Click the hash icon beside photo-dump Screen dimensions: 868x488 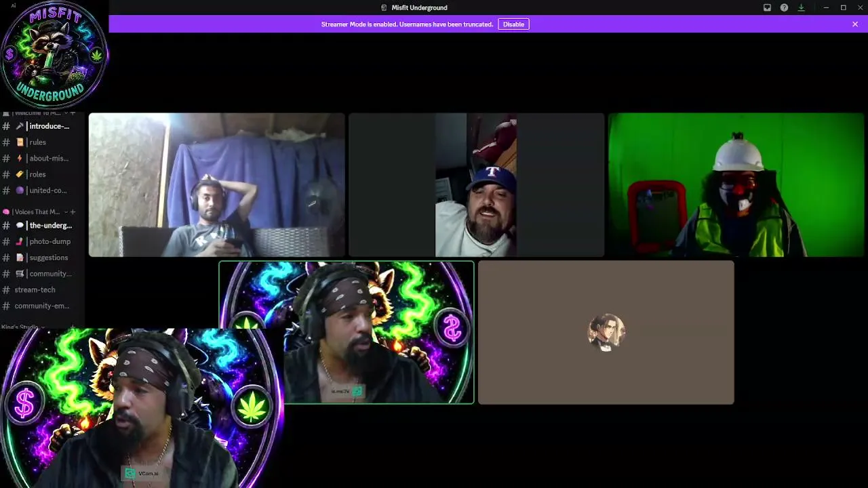click(x=6, y=241)
